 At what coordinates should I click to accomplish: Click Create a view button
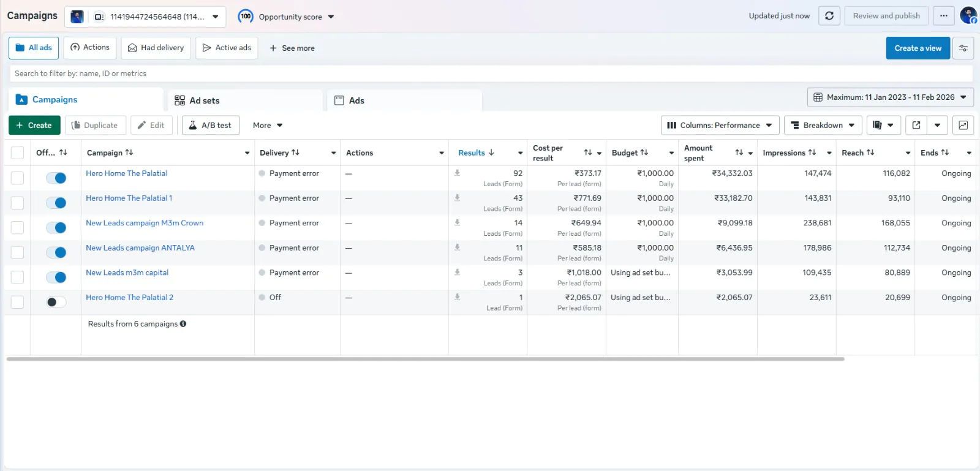[918, 48]
